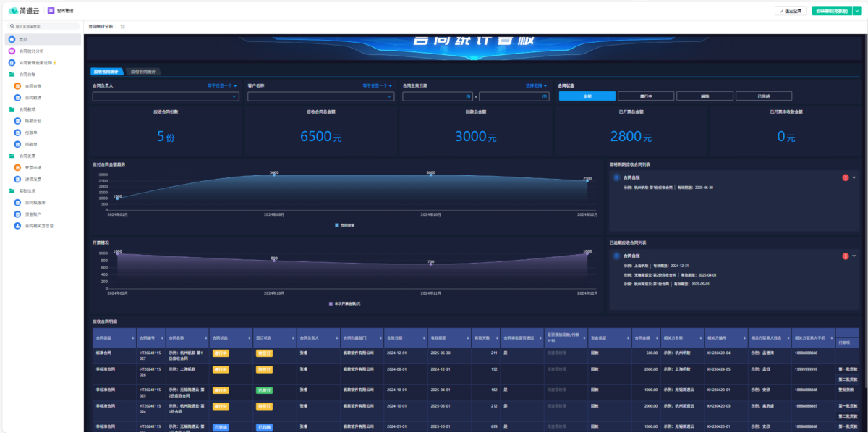Viewport: 868px width, 433px height.
Task: Expand the overdue 合同台账 list chevron
Action: click(854, 256)
